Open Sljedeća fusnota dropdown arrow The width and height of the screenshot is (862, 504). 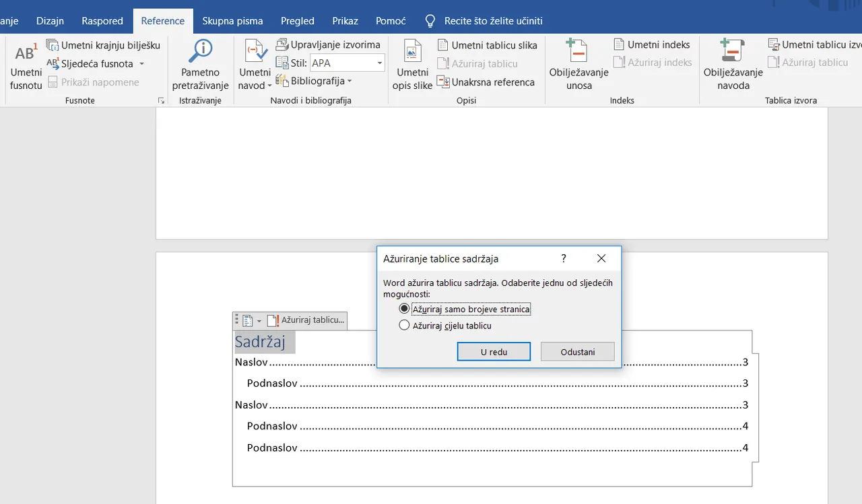tap(141, 64)
